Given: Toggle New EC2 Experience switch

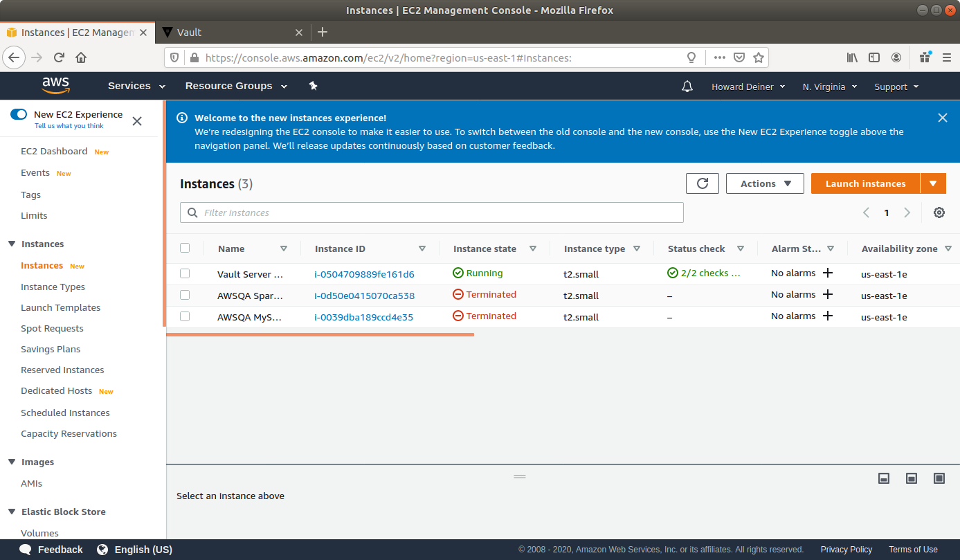Looking at the screenshot, I should [x=19, y=114].
